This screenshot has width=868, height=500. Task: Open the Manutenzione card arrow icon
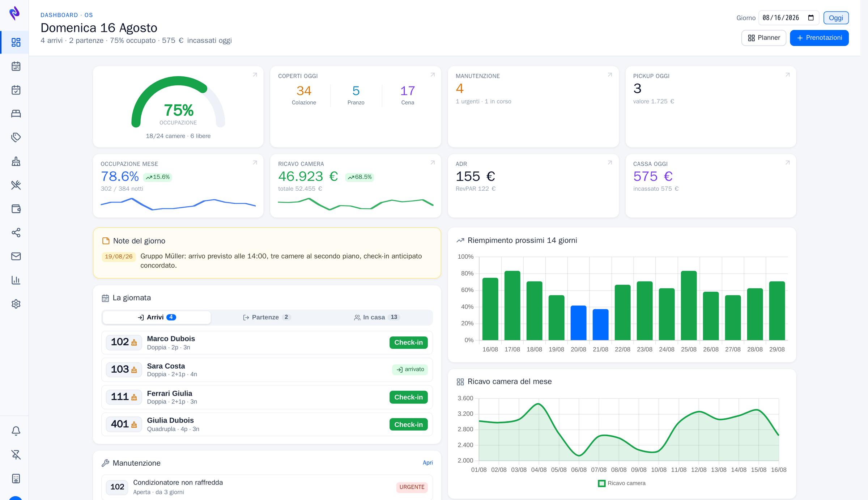coord(610,75)
